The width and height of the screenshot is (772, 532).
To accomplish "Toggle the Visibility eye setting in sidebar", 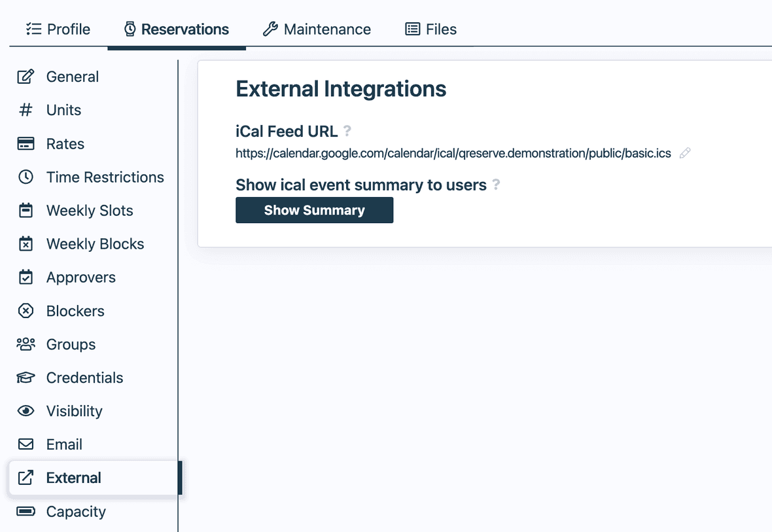I will 26,411.
